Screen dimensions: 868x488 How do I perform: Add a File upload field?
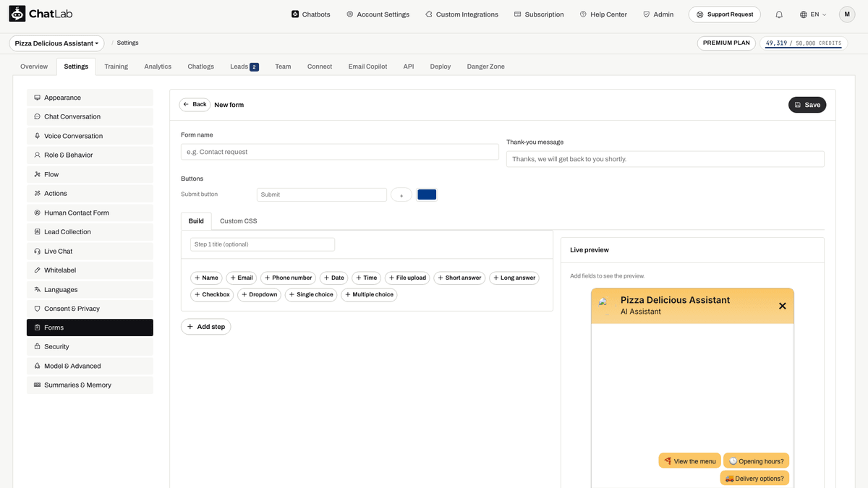click(407, 278)
